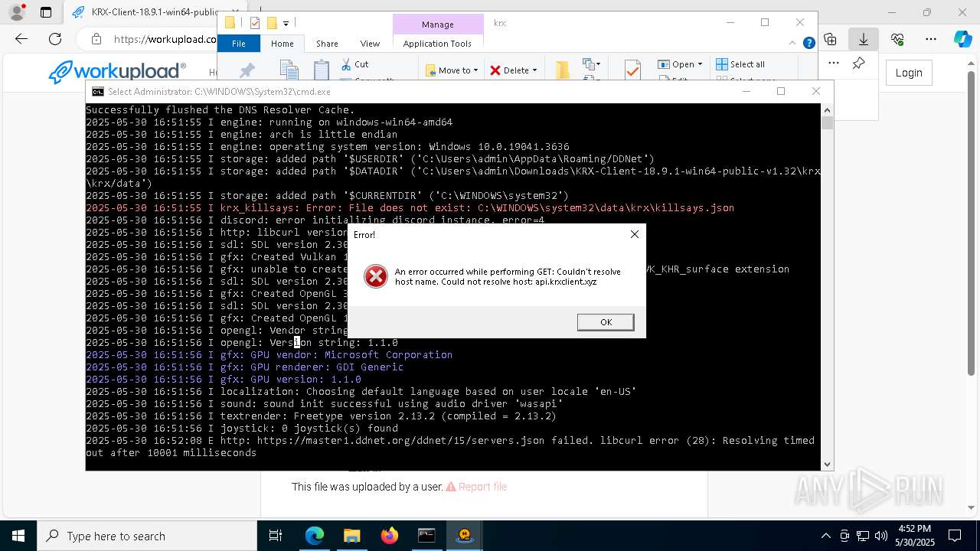The width and height of the screenshot is (980, 551).
Task: Click the cmd window scrollbar thumb
Action: point(827,122)
